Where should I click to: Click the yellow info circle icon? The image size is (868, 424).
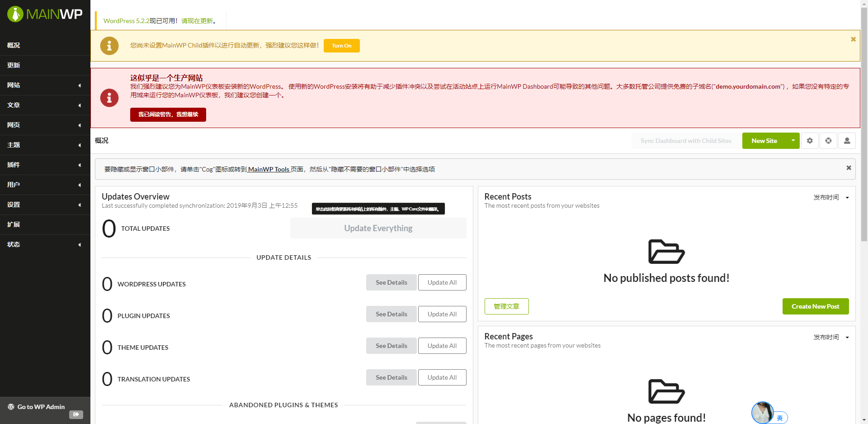point(109,46)
